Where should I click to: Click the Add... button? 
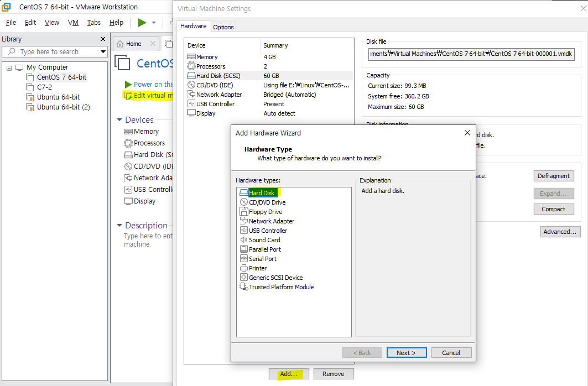(x=289, y=374)
